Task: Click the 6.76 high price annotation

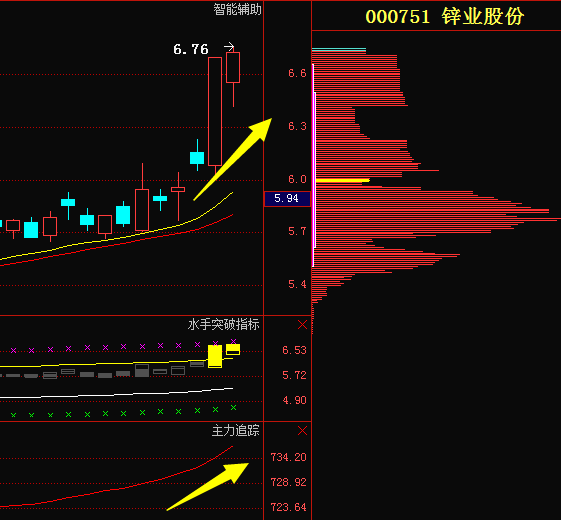Action: coord(191,49)
